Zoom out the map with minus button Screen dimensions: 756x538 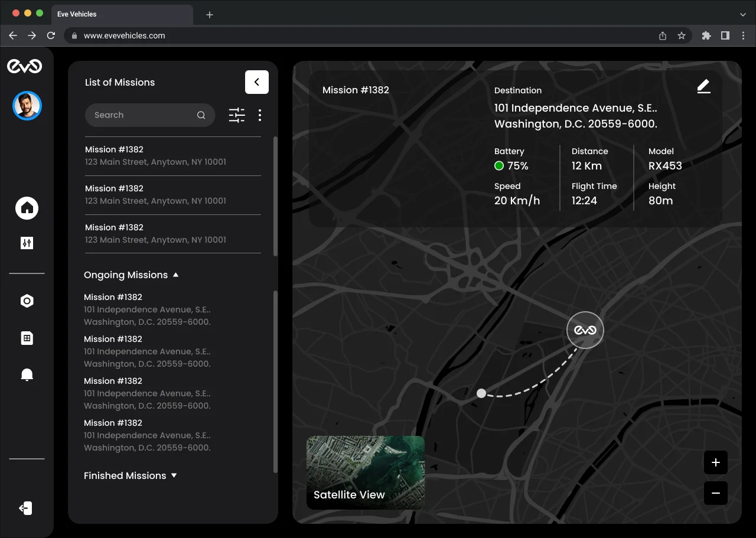click(x=716, y=493)
